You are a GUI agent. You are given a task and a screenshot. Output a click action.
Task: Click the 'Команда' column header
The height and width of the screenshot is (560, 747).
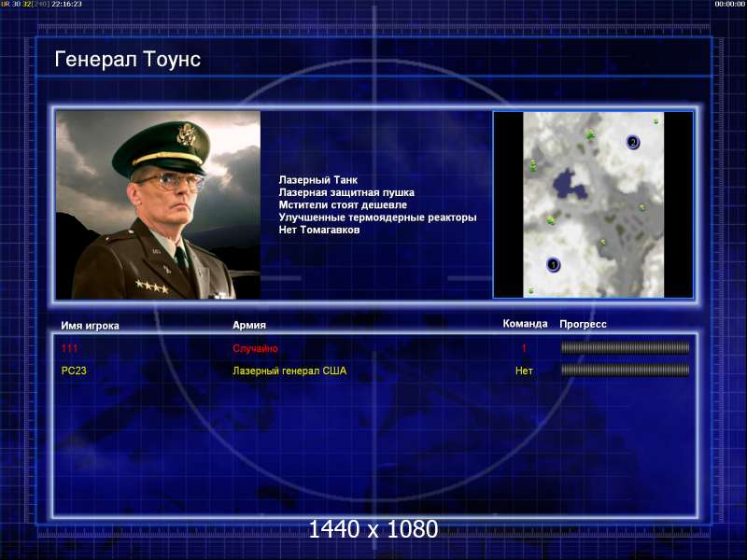pos(525,324)
